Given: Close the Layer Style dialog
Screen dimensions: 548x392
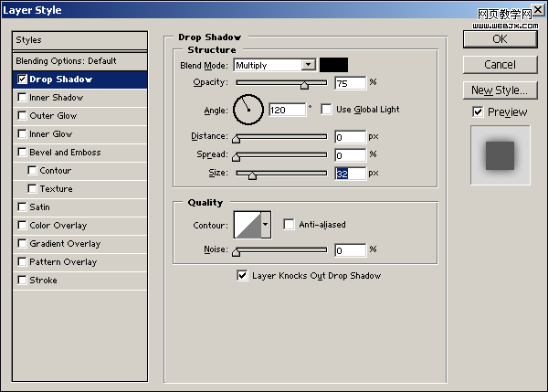Looking at the screenshot, I should [x=538, y=9].
